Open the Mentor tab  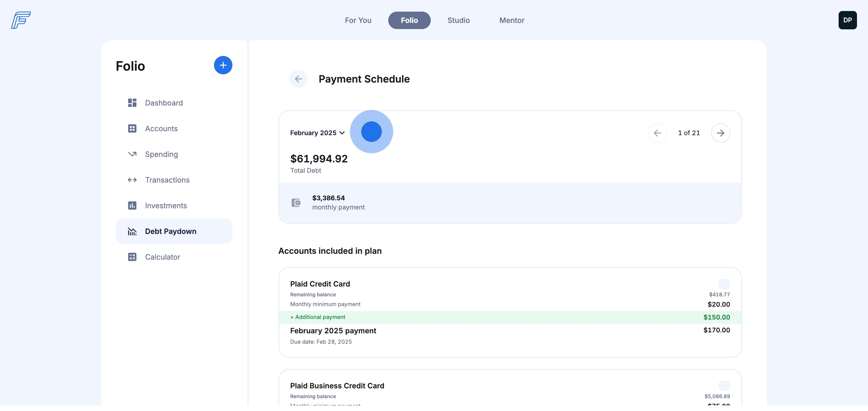(x=512, y=20)
